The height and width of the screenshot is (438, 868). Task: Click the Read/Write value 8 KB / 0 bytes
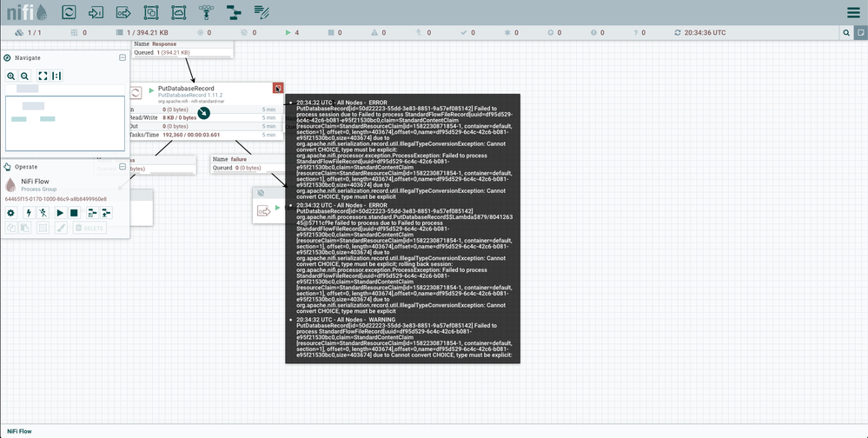(x=179, y=117)
